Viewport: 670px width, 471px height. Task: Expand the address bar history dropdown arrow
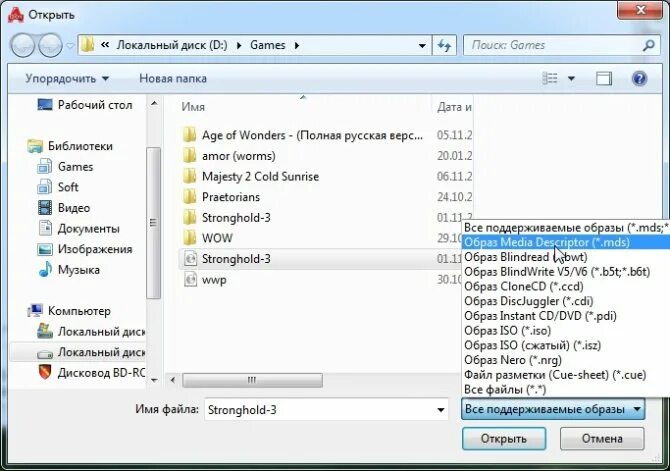coord(422,45)
